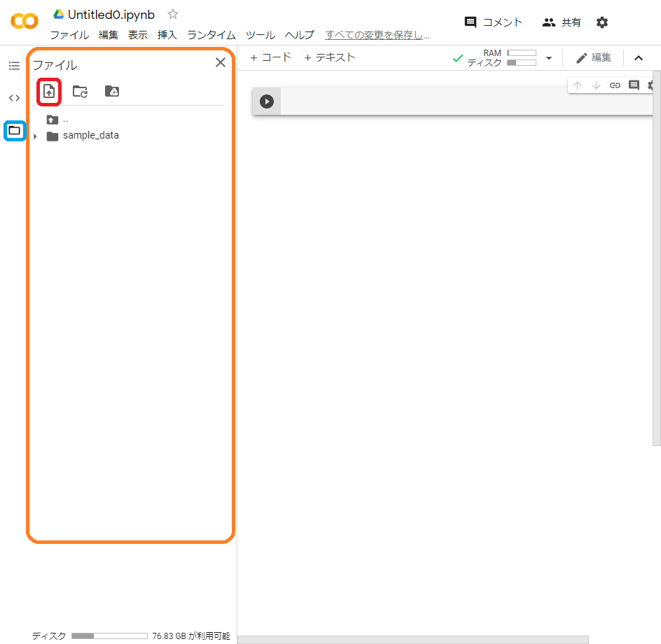Add a text cell with + テキスト
This screenshot has height=644, width=661.
[x=329, y=57]
